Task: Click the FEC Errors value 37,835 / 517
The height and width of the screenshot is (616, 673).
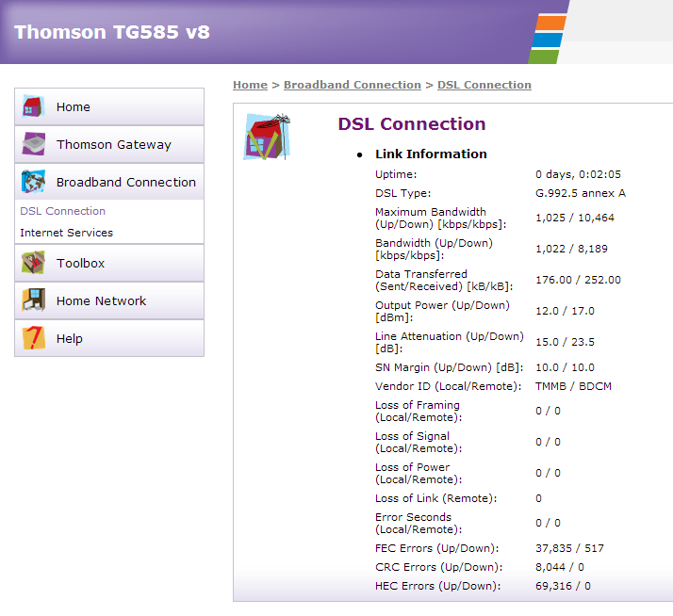Action: click(569, 548)
